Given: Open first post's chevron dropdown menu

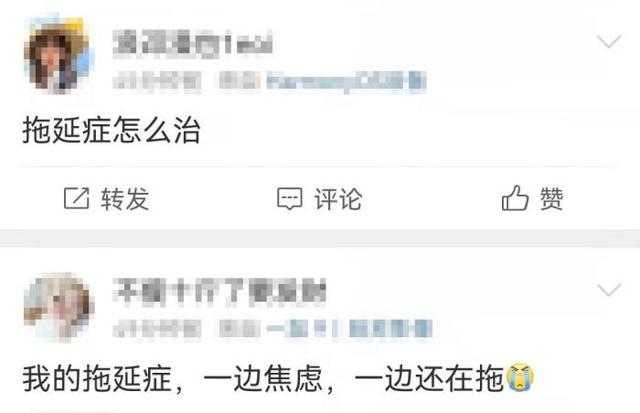Looking at the screenshot, I should 609,41.
